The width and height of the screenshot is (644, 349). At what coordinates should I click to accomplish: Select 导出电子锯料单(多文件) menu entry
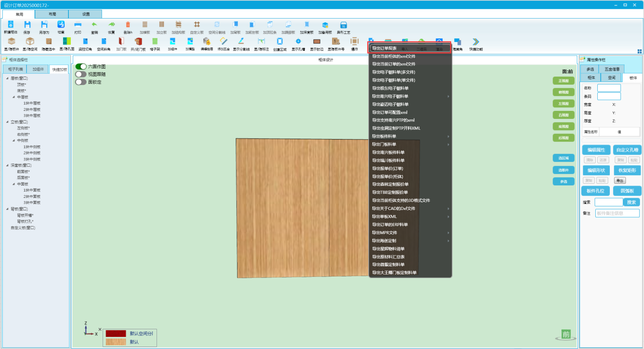pos(410,72)
